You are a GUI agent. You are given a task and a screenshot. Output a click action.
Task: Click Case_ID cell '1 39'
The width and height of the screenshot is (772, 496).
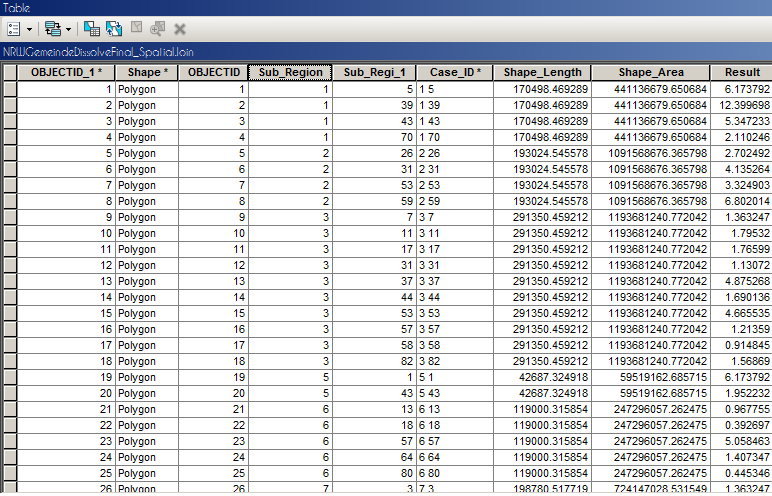(x=454, y=105)
